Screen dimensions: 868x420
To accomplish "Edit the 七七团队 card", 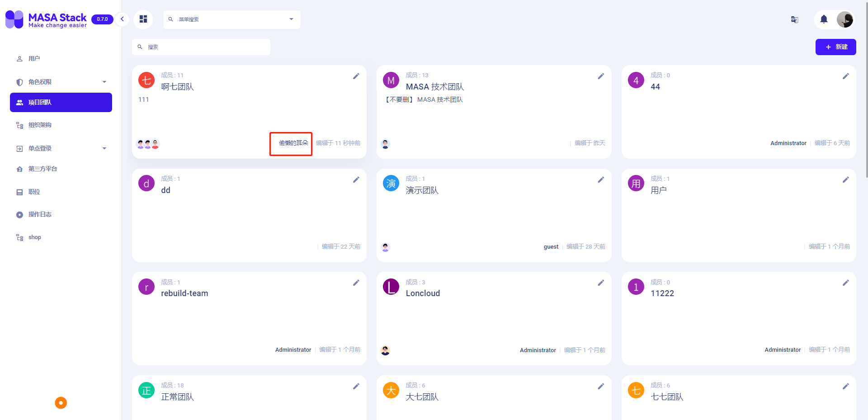I will tap(845, 386).
